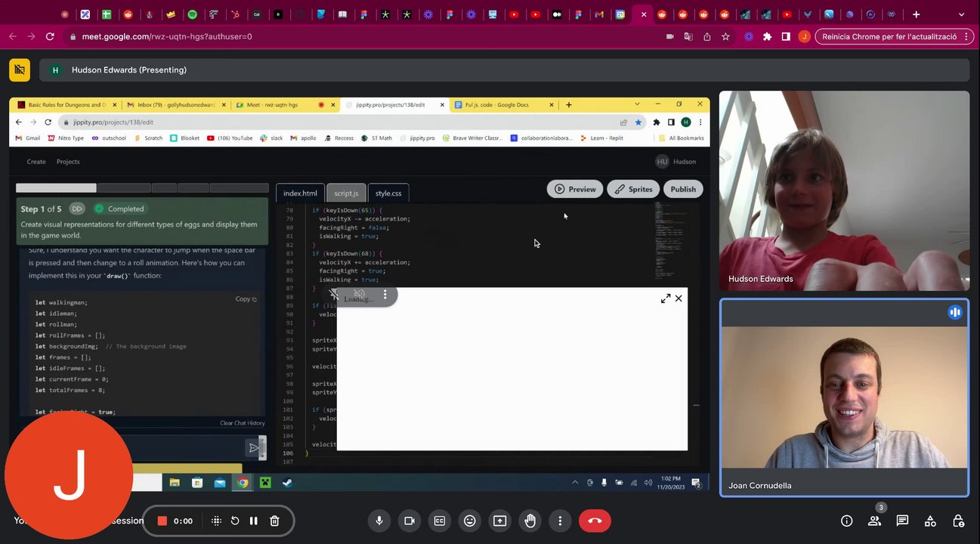Click the Joan Cornudella video tile
980x544 pixels.
tap(844, 397)
